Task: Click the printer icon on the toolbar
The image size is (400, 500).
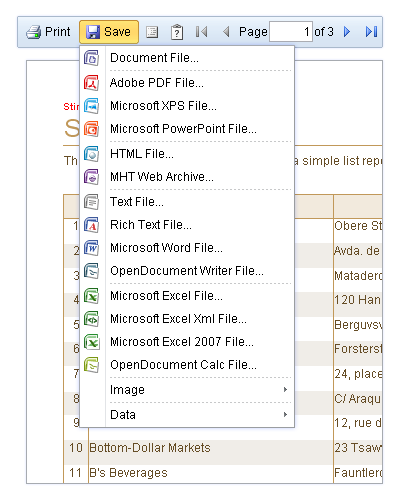Action: 34,32
